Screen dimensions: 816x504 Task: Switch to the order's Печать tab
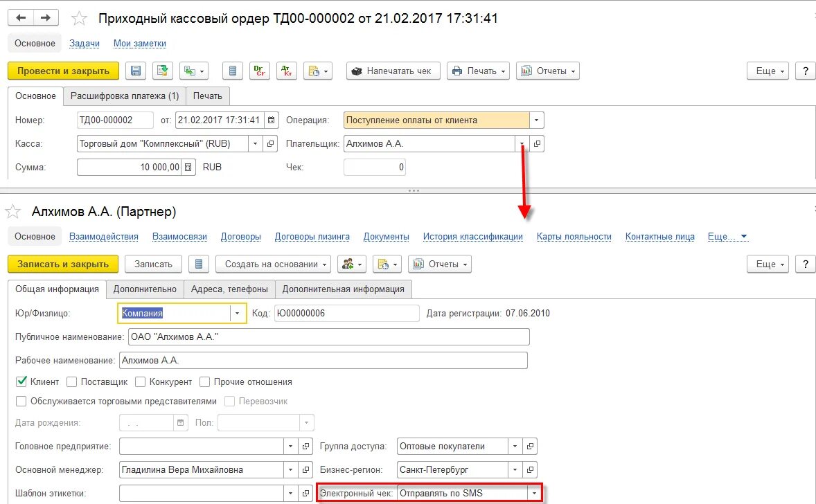[x=208, y=96]
